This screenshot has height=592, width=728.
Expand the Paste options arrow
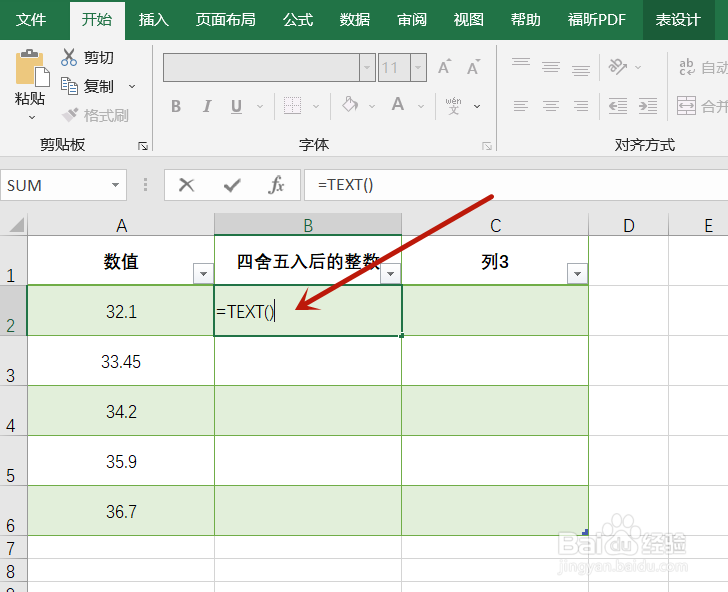32,117
